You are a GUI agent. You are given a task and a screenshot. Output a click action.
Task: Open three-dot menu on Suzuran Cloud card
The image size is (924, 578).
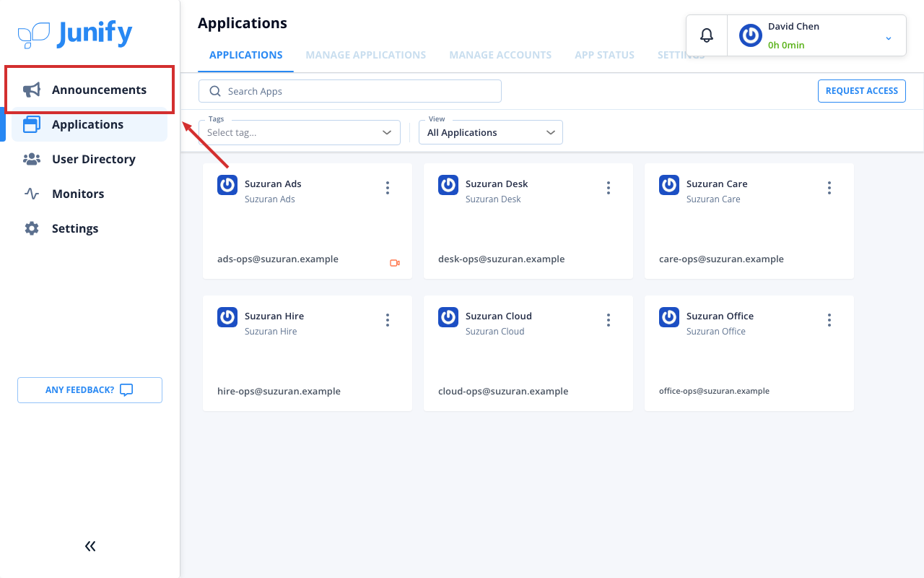pyautogui.click(x=609, y=320)
